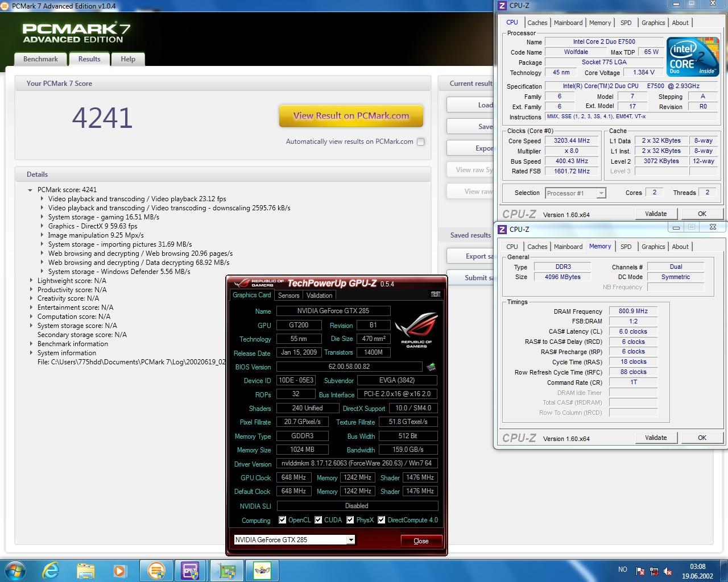Click the GPU-Z screenshot camera icon
The width and height of the screenshot is (728, 582).
[435, 294]
